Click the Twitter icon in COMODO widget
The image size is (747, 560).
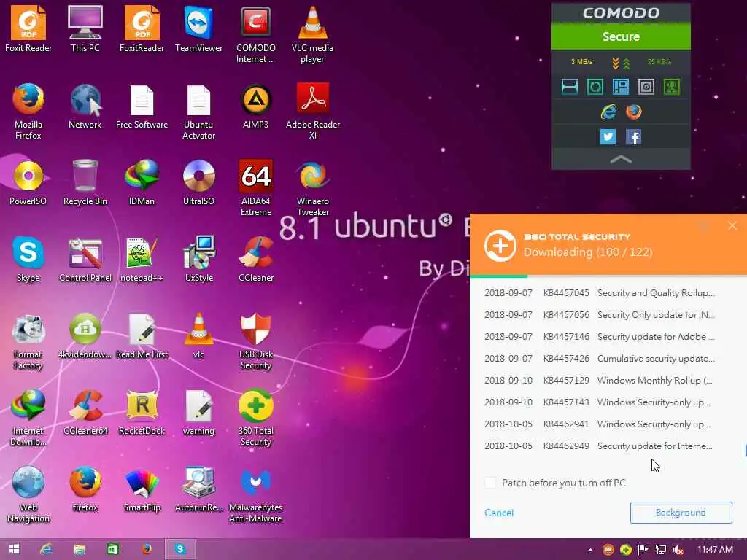click(608, 137)
